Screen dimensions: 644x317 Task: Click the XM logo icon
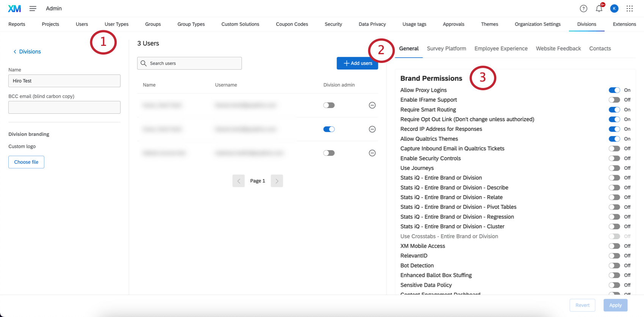[14, 8]
